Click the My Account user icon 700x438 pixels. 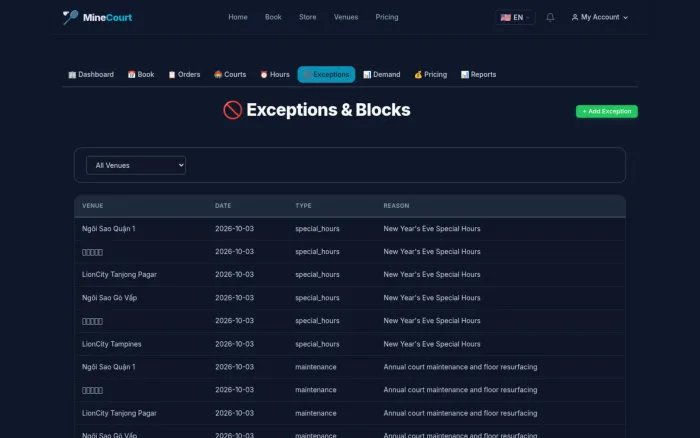coord(575,17)
